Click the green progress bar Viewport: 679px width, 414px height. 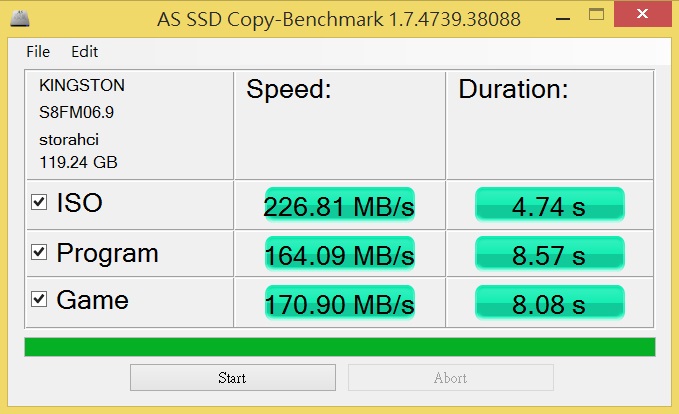340,347
